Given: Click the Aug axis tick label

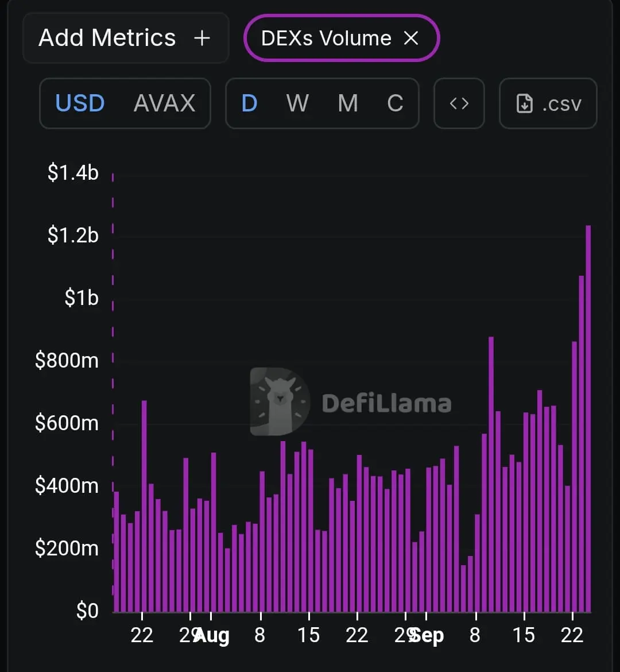Looking at the screenshot, I should pos(212,636).
